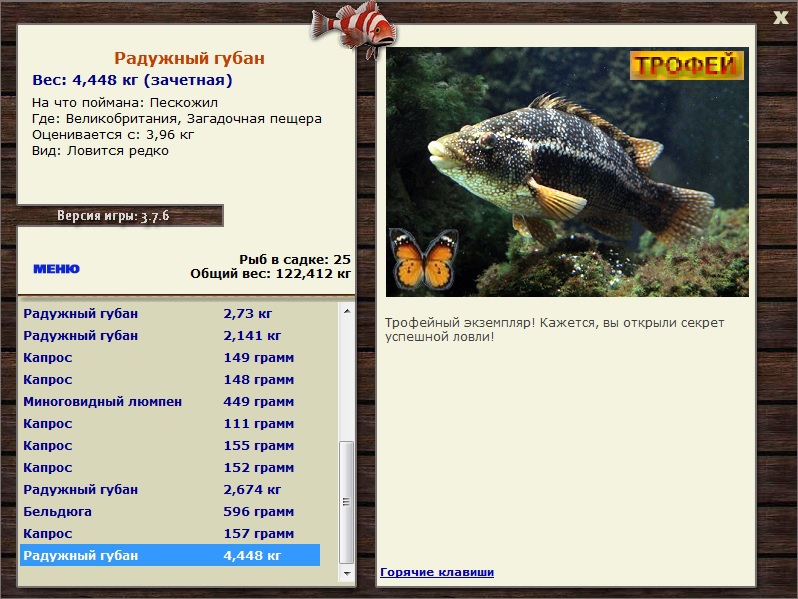Select Капрос 111 грамм entry

pos(170,423)
